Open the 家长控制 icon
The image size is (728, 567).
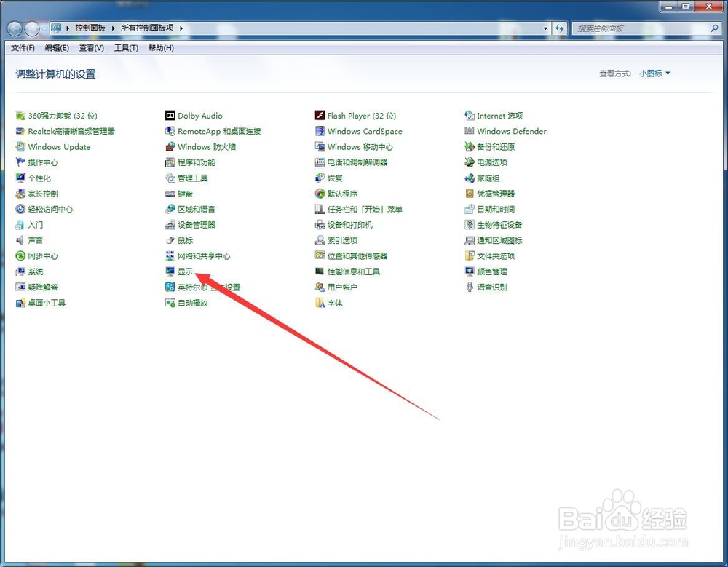pyautogui.click(x=20, y=194)
